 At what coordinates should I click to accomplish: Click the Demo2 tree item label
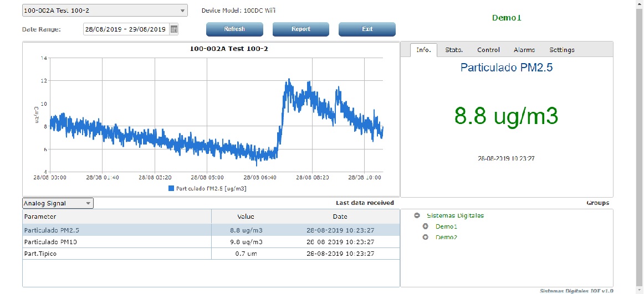click(446, 237)
